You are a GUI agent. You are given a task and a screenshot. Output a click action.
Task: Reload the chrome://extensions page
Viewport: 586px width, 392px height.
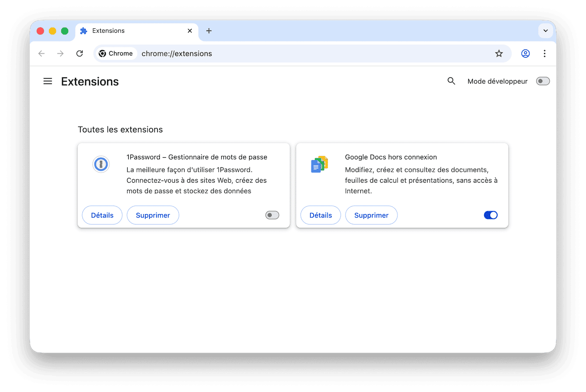tap(80, 53)
